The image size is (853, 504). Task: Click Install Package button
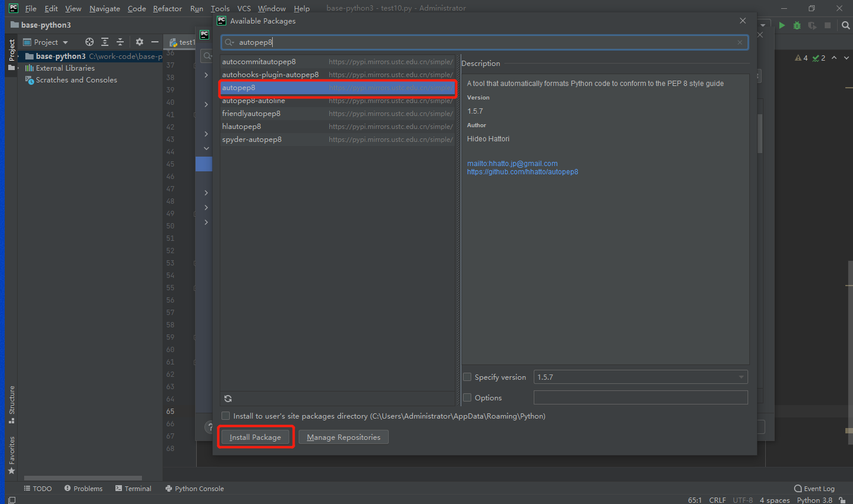click(x=255, y=437)
